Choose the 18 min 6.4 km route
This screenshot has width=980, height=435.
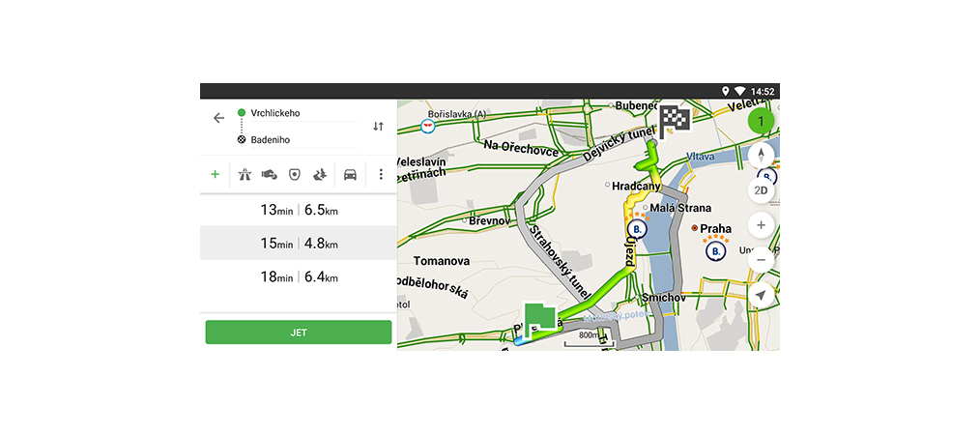(x=299, y=277)
